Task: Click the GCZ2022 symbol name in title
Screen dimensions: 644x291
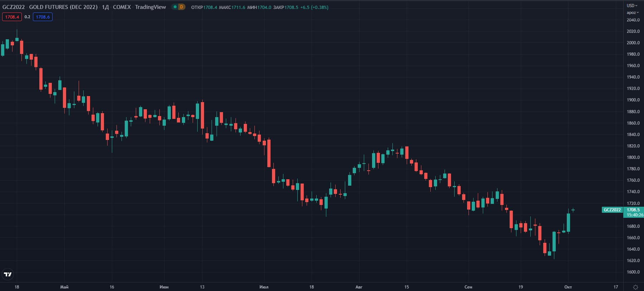Action: click(14, 7)
